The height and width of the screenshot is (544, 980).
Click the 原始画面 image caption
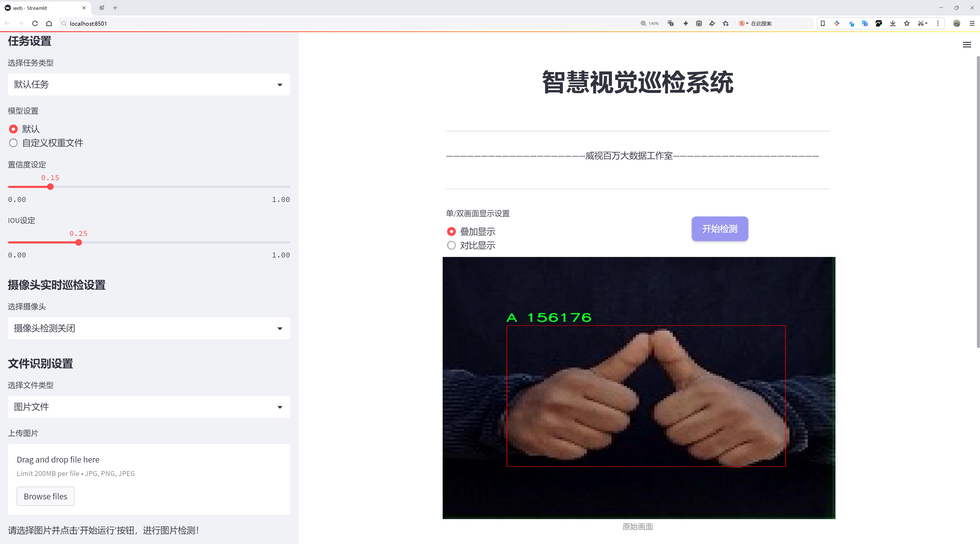coord(638,527)
